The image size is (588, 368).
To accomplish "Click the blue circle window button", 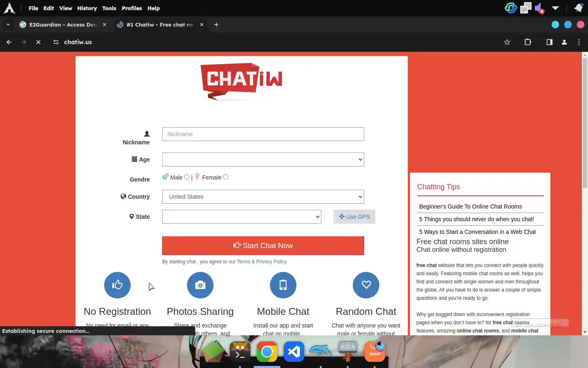I will pyautogui.click(x=568, y=25).
